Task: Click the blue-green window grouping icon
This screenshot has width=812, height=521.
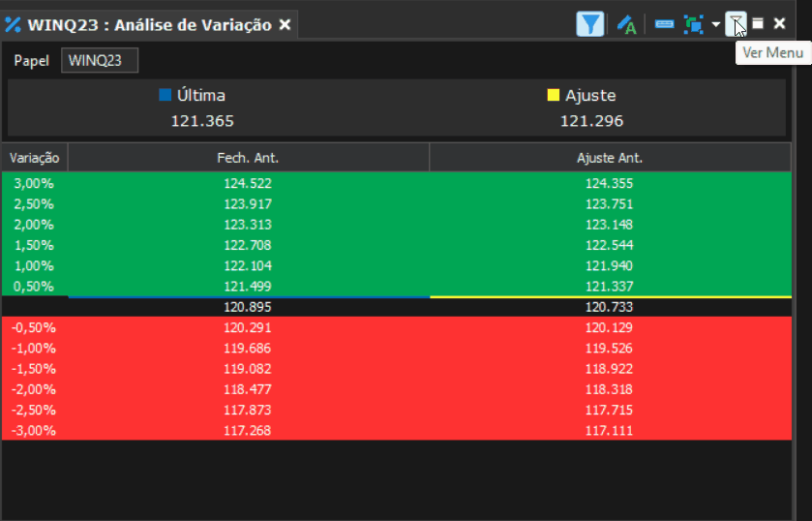Action: point(693,24)
